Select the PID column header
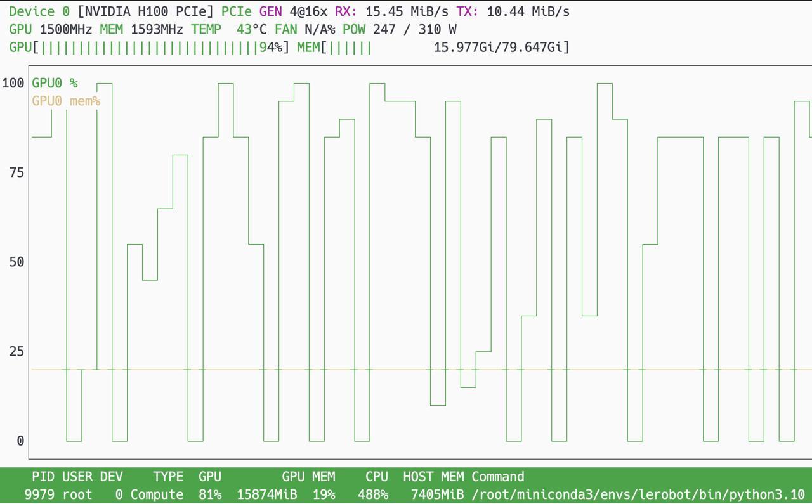 (43, 477)
